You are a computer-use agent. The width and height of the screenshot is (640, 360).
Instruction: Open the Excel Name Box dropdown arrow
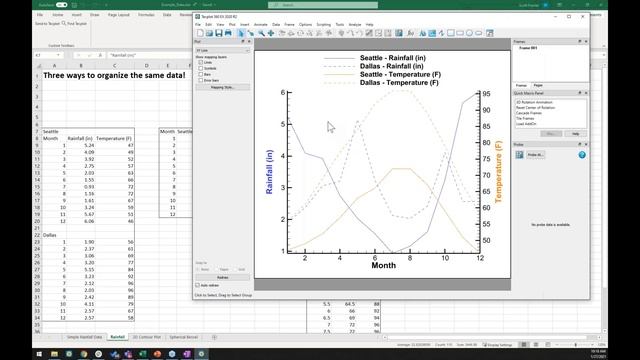pos(58,55)
